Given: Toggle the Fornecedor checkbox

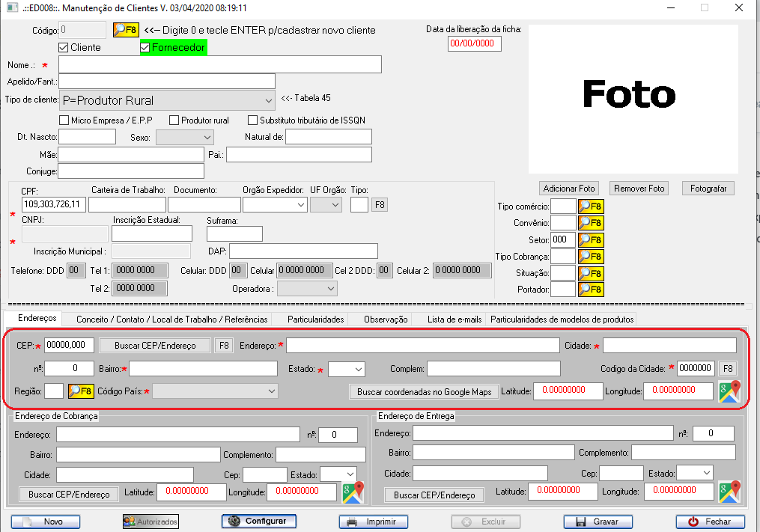Looking at the screenshot, I should pyautogui.click(x=145, y=48).
